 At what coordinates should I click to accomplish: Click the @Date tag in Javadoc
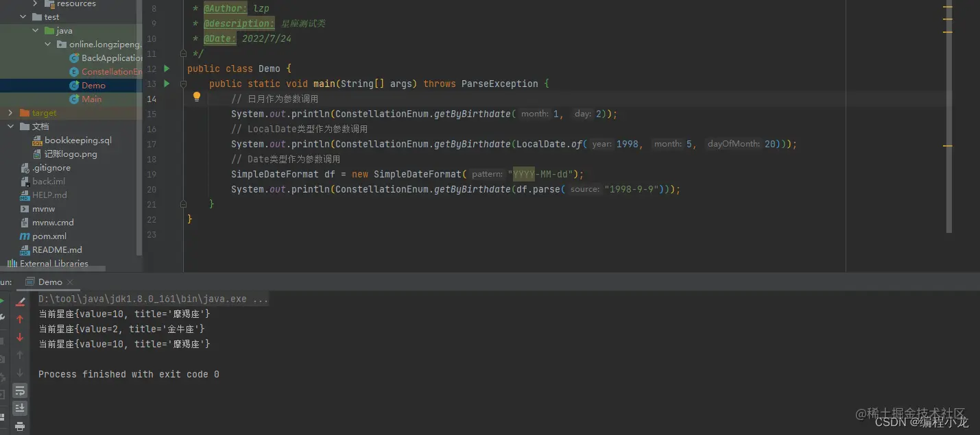(220, 38)
